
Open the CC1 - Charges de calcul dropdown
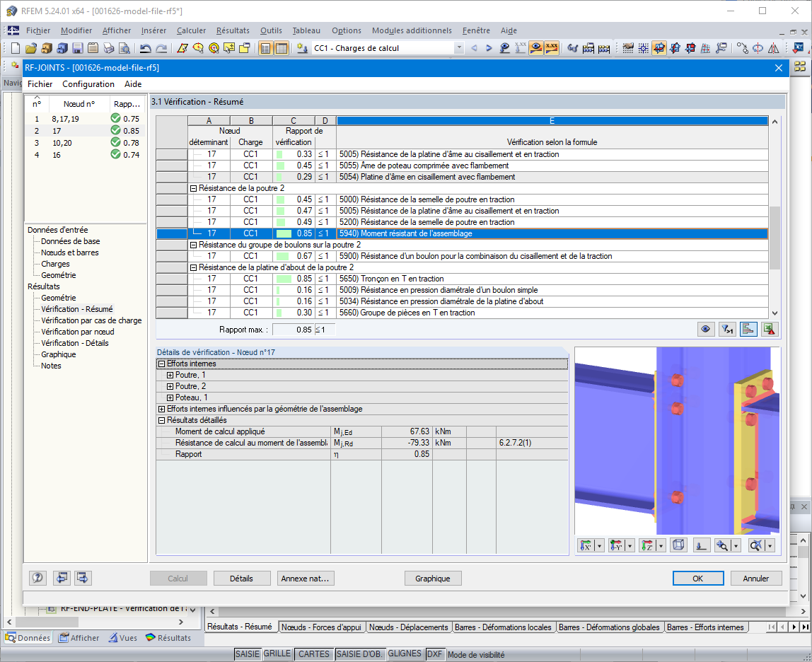tap(459, 48)
